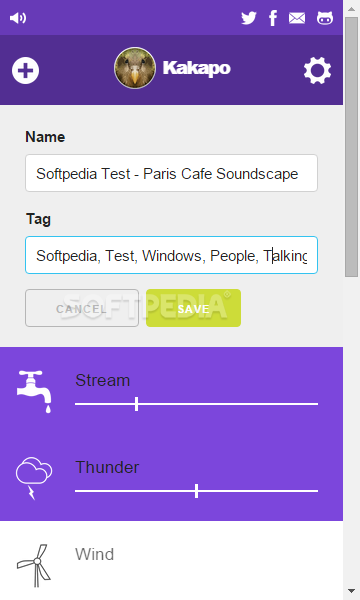Open settings via the gear icon

[318, 70]
